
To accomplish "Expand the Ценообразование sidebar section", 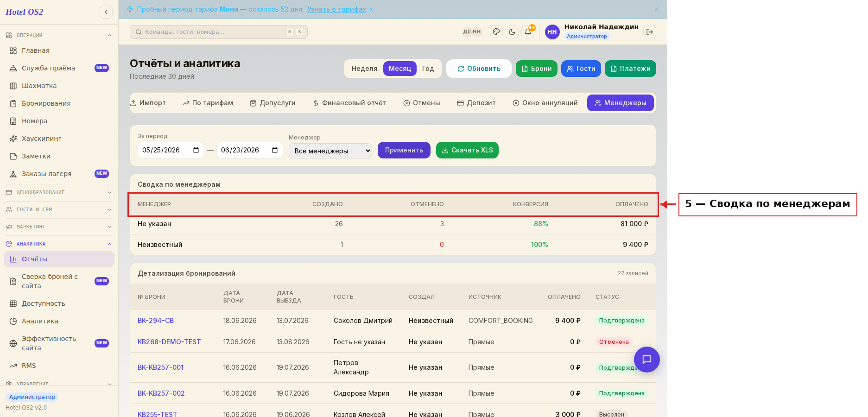I will [x=59, y=192].
